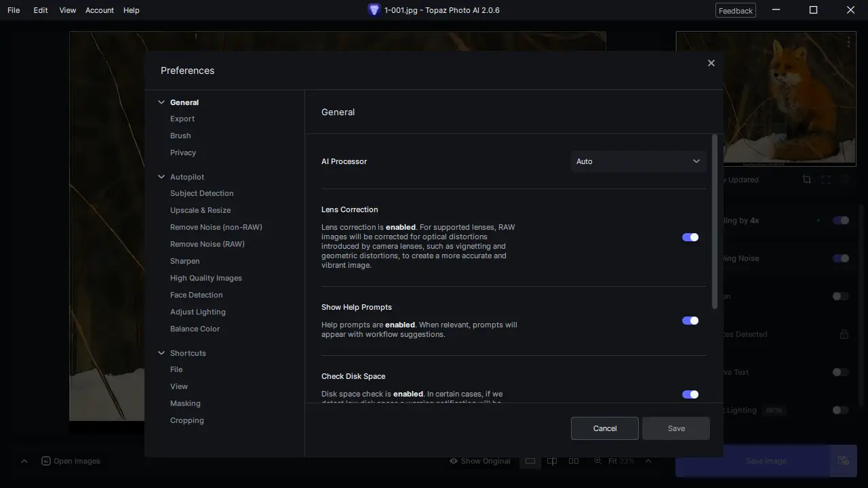The width and height of the screenshot is (868, 488).
Task: Open Masking shortcuts in the sidebar
Action: [x=185, y=403]
